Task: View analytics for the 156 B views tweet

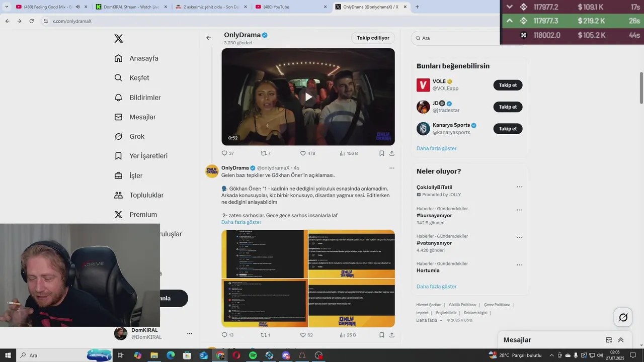Action: click(x=349, y=153)
